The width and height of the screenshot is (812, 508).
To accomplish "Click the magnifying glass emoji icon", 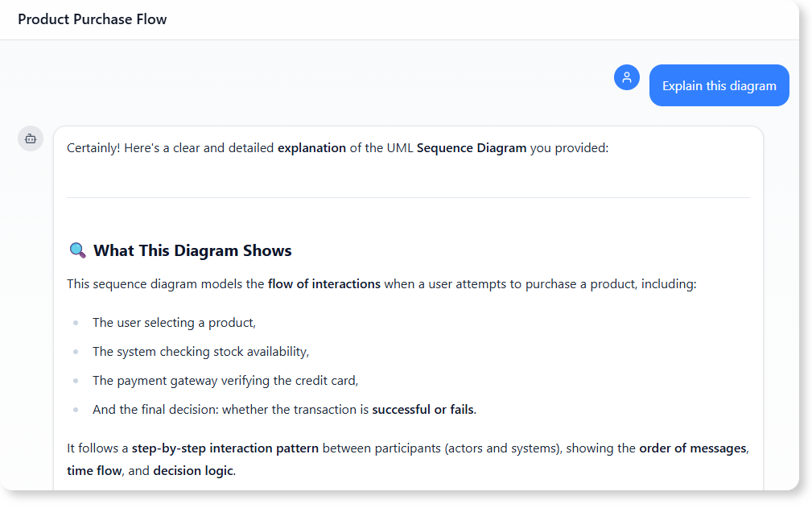I will (77, 250).
